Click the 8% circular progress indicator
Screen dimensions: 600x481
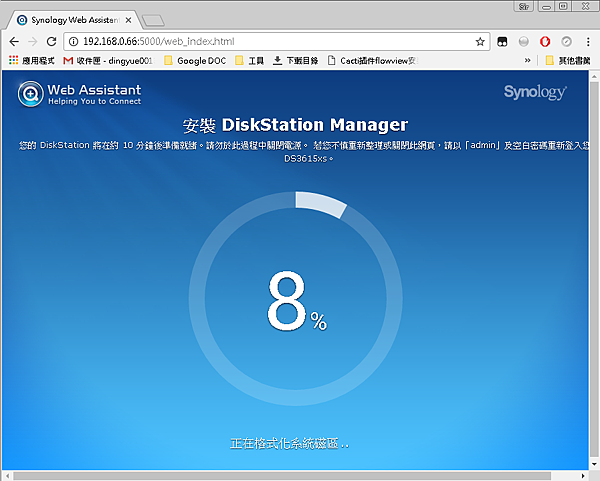point(295,298)
